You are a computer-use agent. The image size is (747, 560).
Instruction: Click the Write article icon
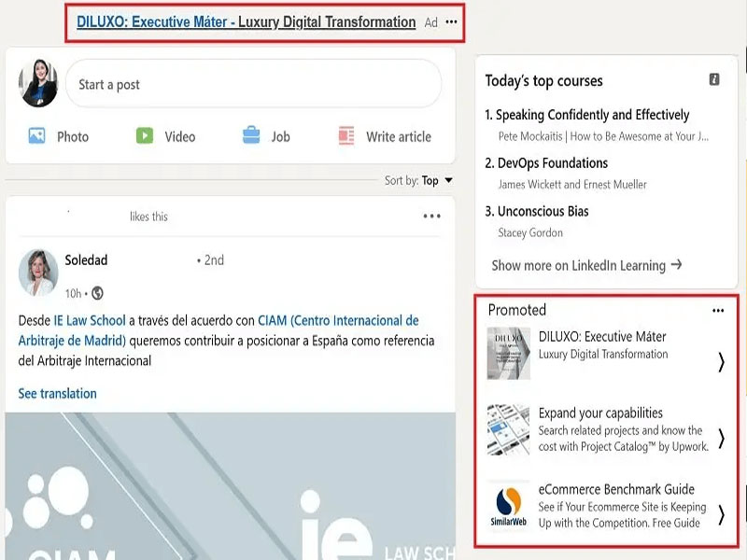click(346, 135)
